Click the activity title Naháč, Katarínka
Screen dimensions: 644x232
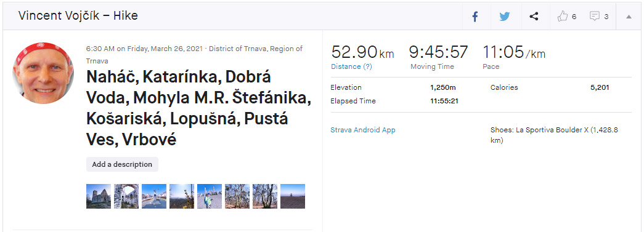199,108
